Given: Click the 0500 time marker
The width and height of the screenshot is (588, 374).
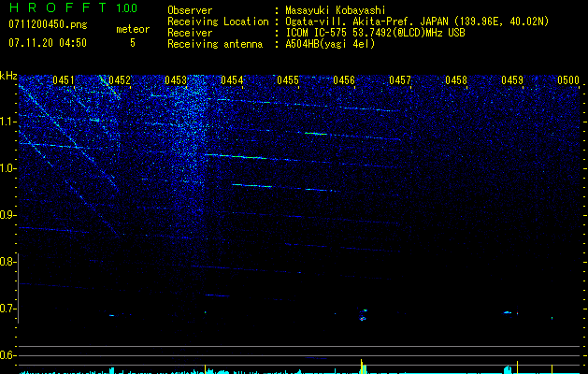Looking at the screenshot, I should [568, 80].
